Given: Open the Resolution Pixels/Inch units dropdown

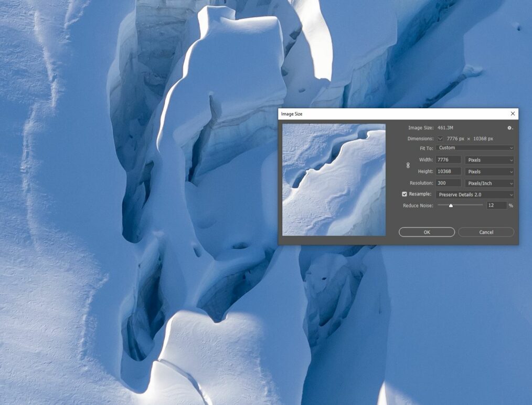Looking at the screenshot, I should coord(489,183).
